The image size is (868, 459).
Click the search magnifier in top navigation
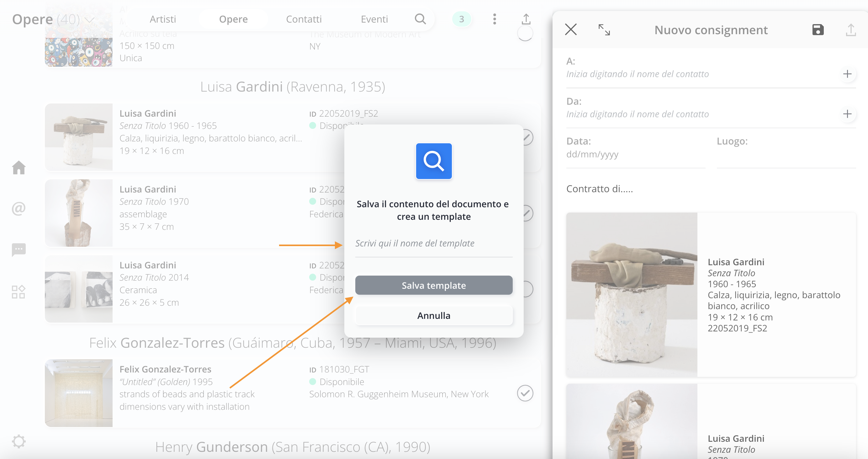click(420, 19)
